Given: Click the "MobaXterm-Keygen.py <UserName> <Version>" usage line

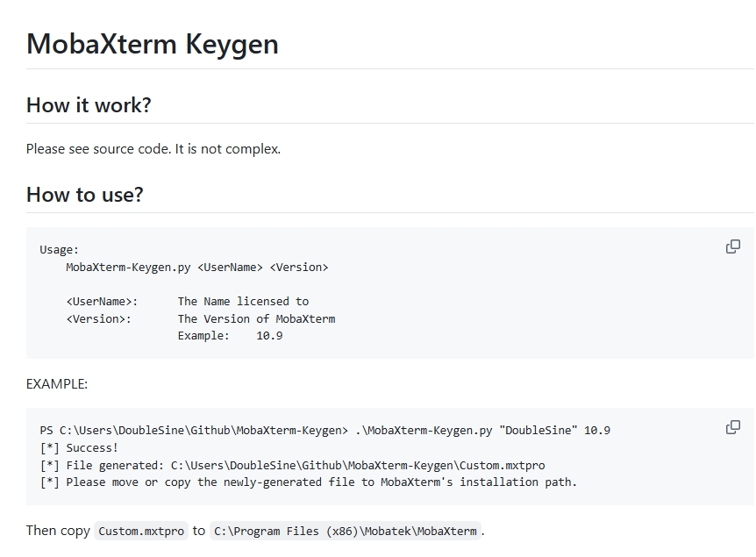Looking at the screenshot, I should (x=197, y=268).
